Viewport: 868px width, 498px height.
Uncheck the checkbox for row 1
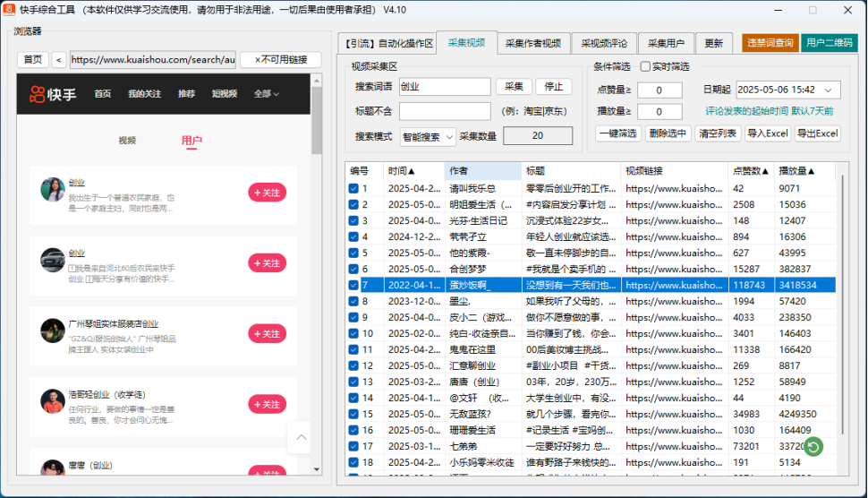pos(353,189)
